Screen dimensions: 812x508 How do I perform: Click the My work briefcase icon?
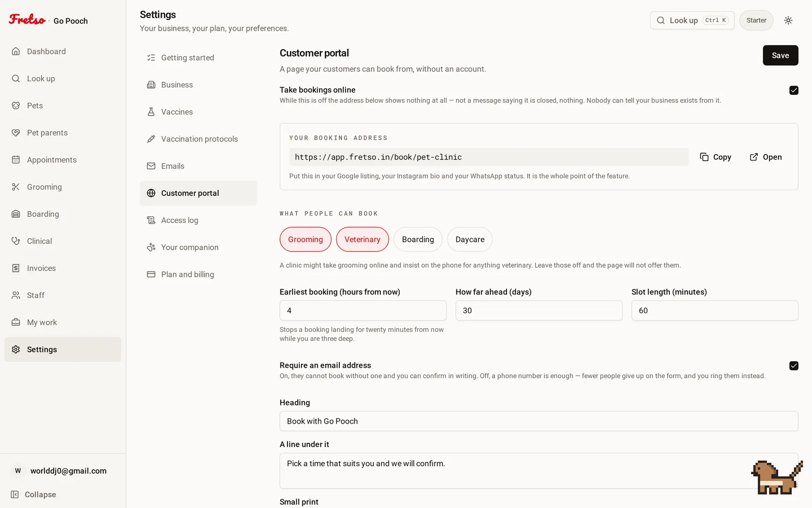[16, 322]
